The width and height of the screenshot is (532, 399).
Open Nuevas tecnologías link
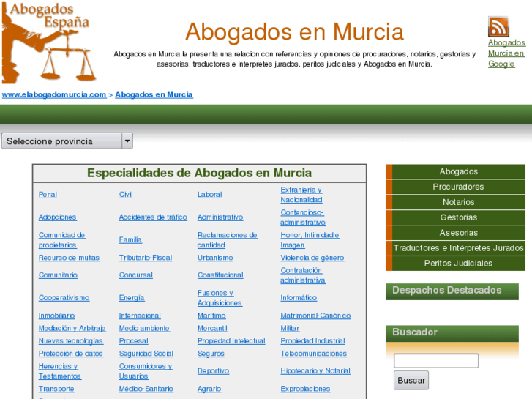click(70, 341)
